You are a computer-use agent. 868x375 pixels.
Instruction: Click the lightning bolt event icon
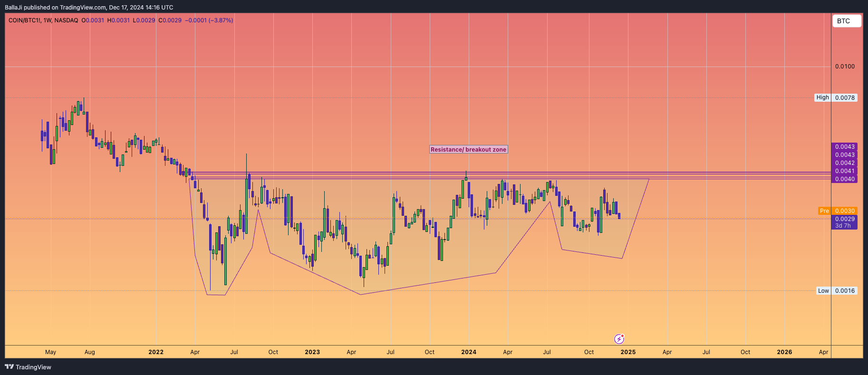(619, 339)
